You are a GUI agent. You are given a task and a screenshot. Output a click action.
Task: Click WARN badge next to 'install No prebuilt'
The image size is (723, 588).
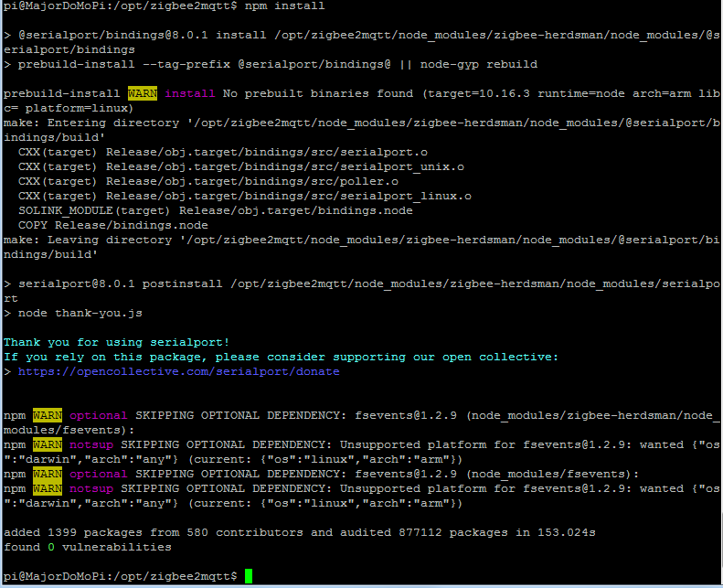pyautogui.click(x=143, y=93)
